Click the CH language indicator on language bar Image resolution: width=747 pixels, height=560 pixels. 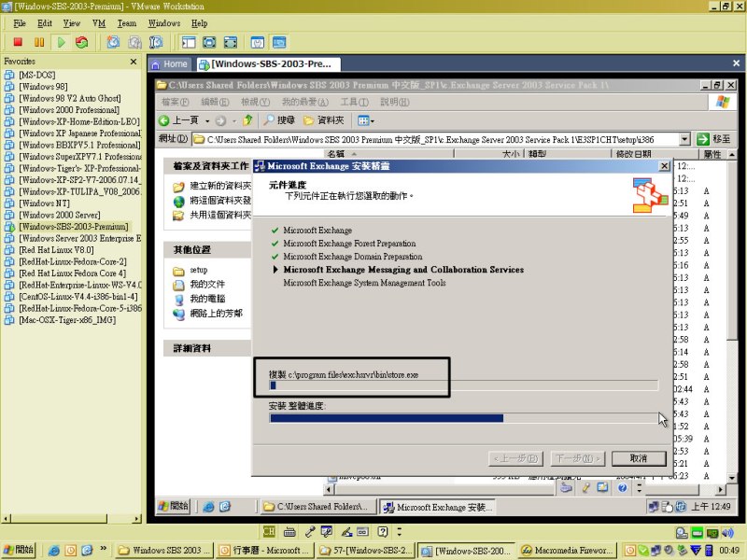[x=269, y=531]
